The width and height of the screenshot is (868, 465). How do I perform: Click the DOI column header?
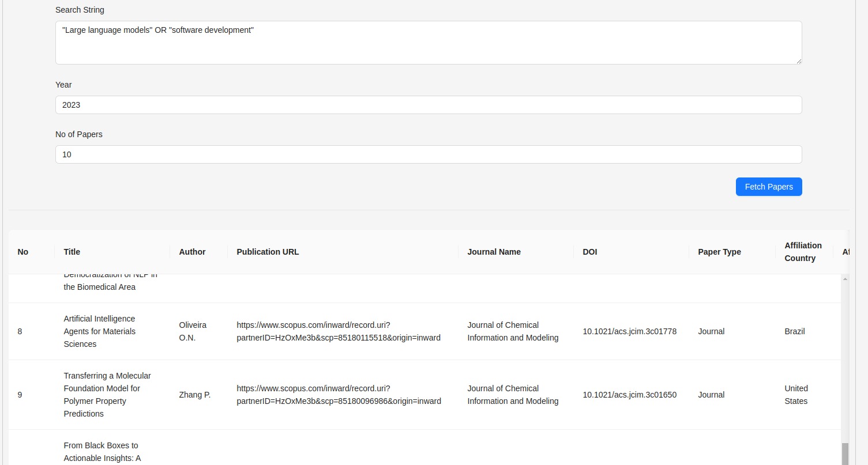589,252
